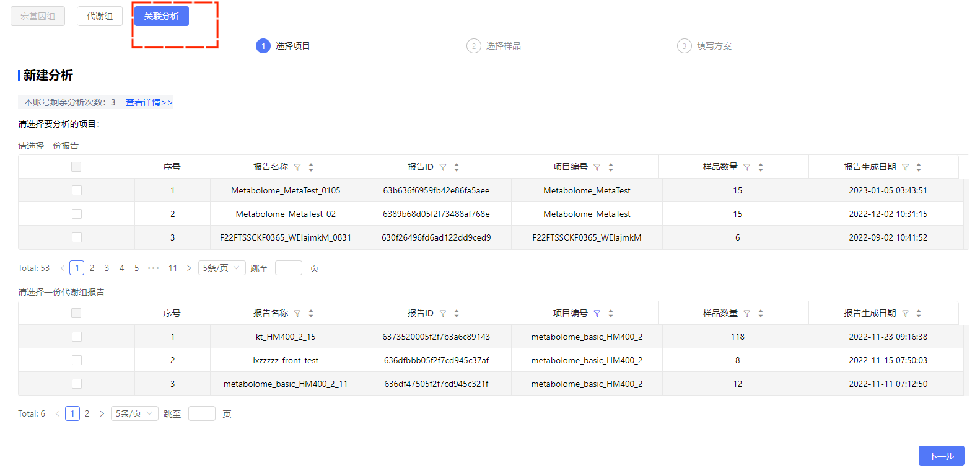This screenshot has width=980, height=473.
Task: Open 5条/页 page-size dropdown for metabolome table
Action: (134, 413)
